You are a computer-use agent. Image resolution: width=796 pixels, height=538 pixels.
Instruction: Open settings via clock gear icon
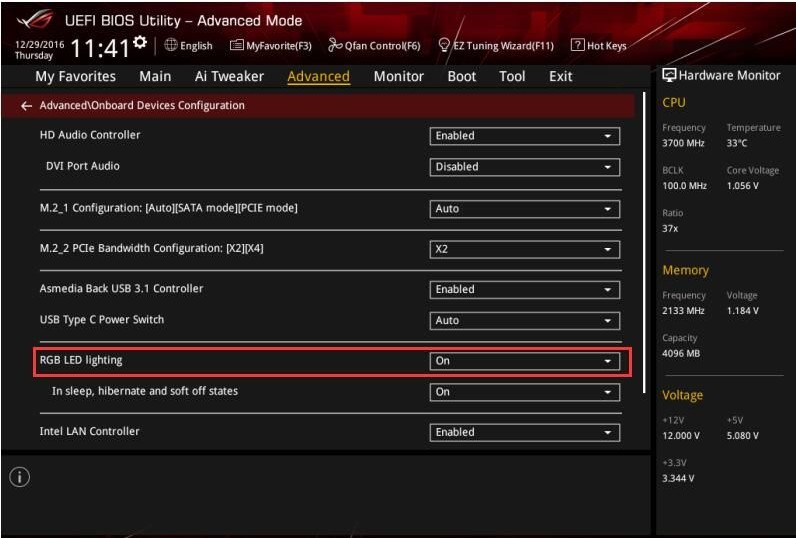point(140,42)
